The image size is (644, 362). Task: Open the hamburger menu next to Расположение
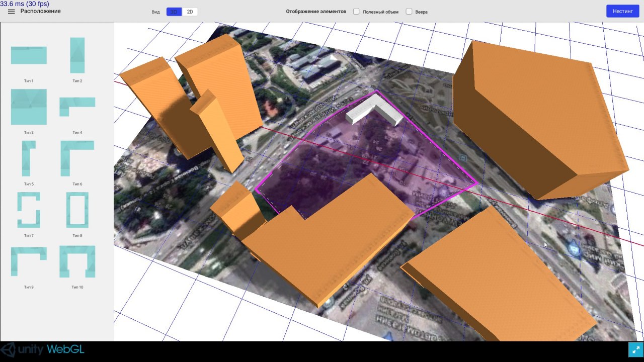coord(11,12)
